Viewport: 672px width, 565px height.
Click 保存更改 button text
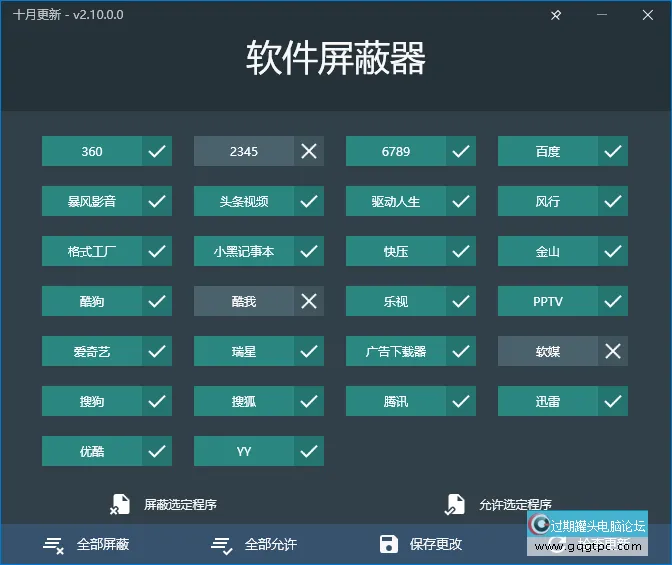[436, 544]
